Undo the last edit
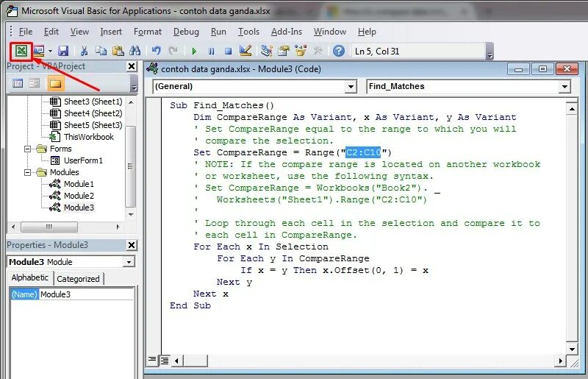This screenshot has width=588, height=379. pyautogui.click(x=156, y=51)
